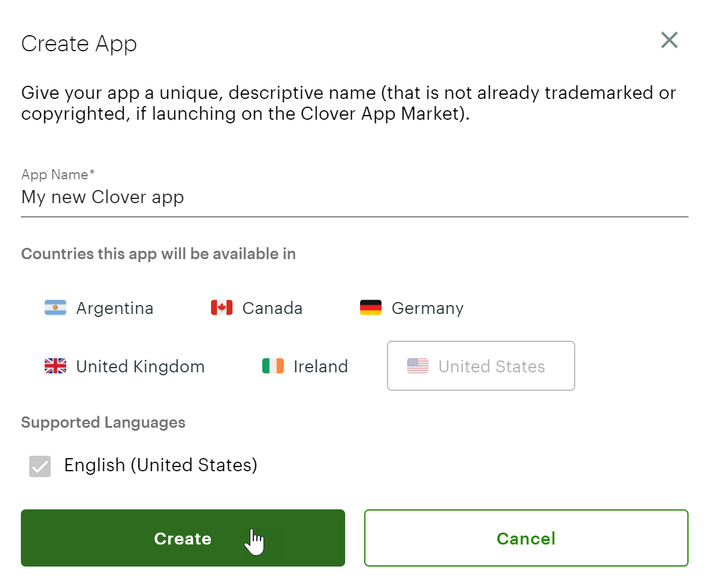Select Argentina flag icon
Viewport: 710px width, 588px height.
[55, 307]
